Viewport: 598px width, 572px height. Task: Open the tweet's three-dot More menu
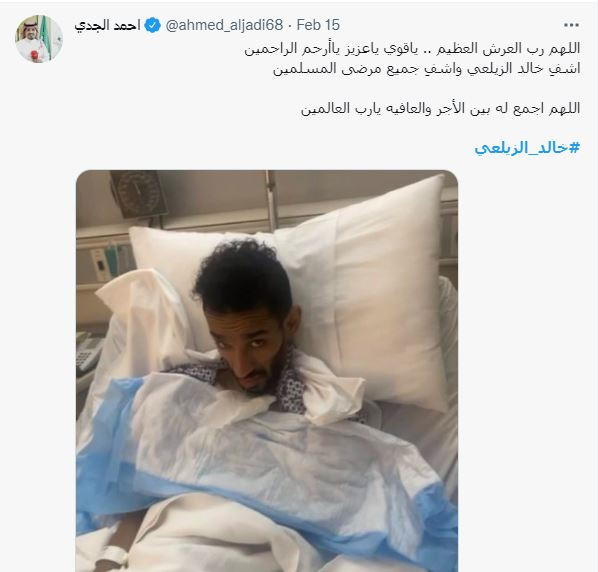coord(571,25)
